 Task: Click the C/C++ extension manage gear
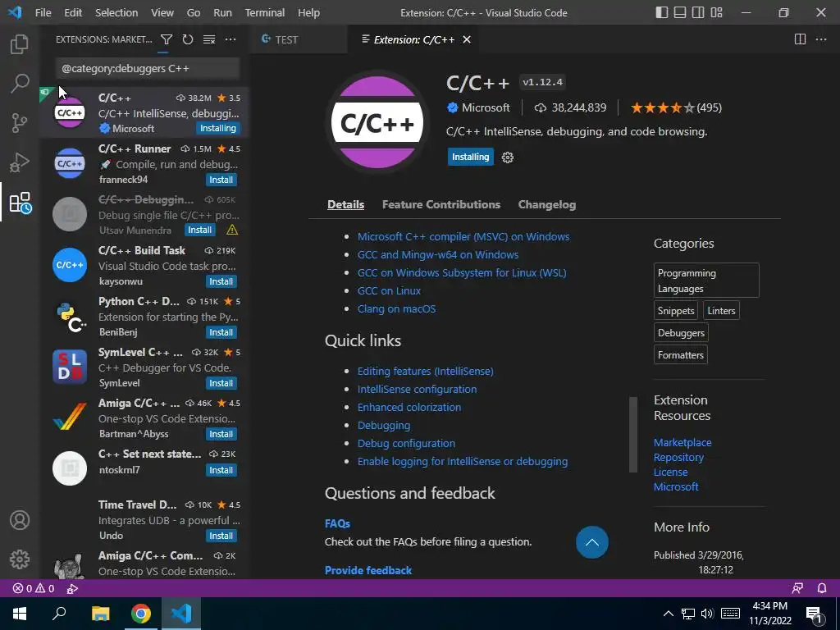[x=507, y=157]
